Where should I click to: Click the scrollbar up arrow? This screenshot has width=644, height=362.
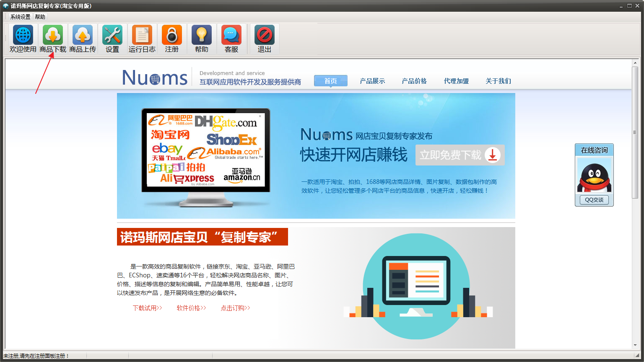click(635, 63)
